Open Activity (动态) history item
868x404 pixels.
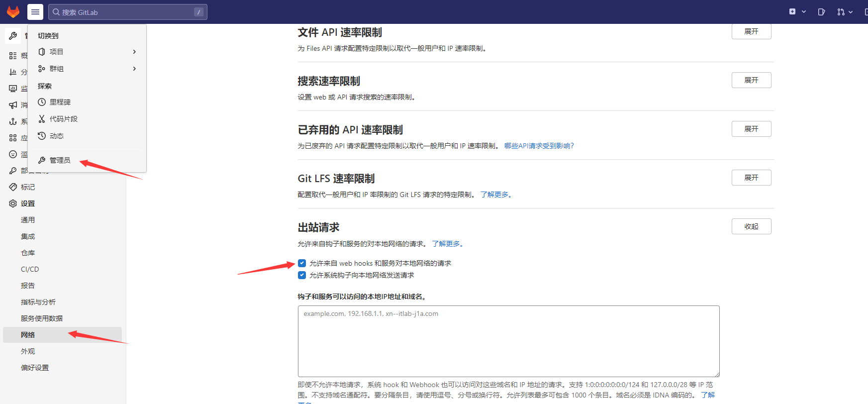click(56, 136)
